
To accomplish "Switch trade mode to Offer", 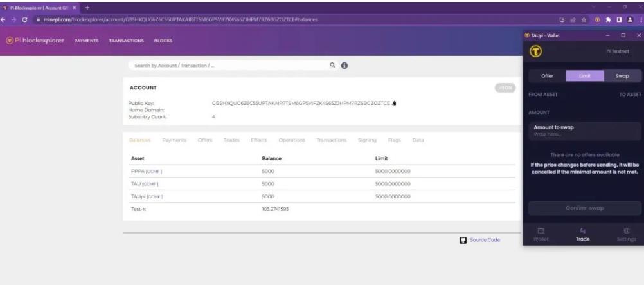I will click(547, 76).
